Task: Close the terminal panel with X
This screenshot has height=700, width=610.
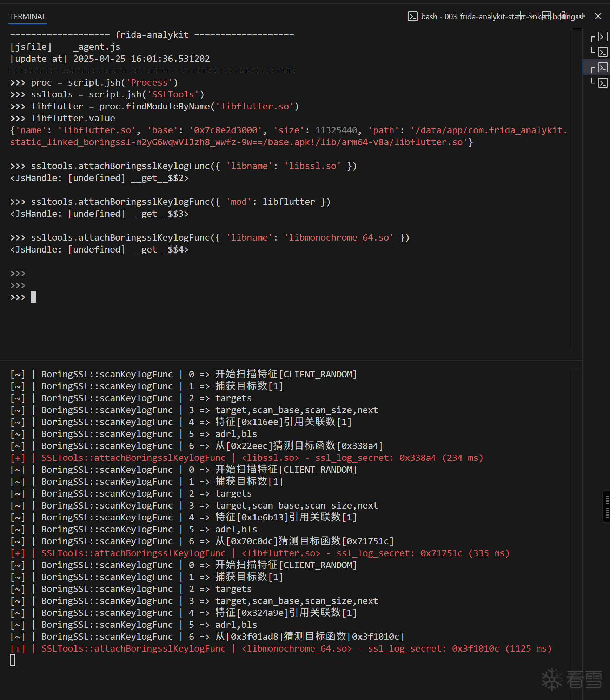Action: (x=598, y=16)
